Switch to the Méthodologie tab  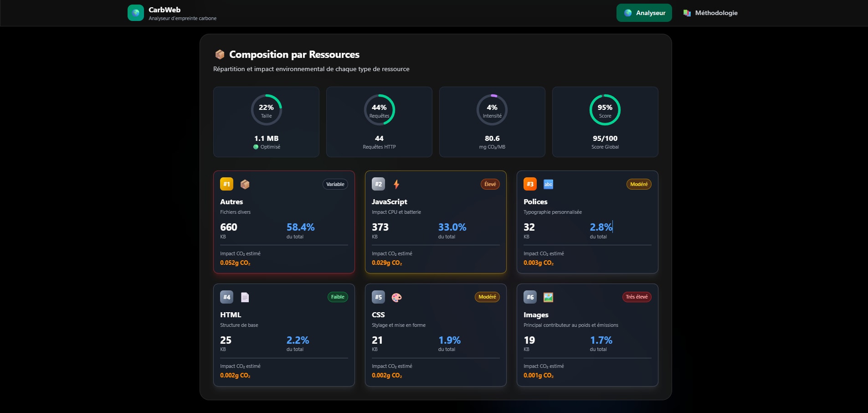coord(710,13)
